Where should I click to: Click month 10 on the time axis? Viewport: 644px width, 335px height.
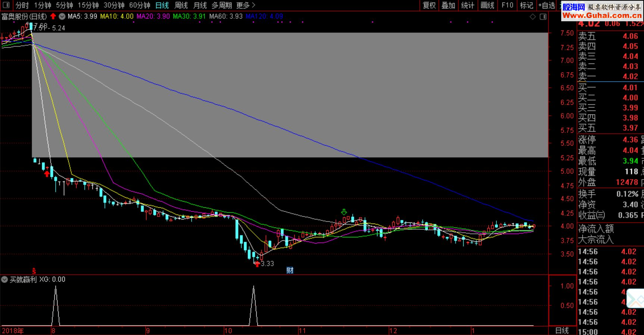228,331
